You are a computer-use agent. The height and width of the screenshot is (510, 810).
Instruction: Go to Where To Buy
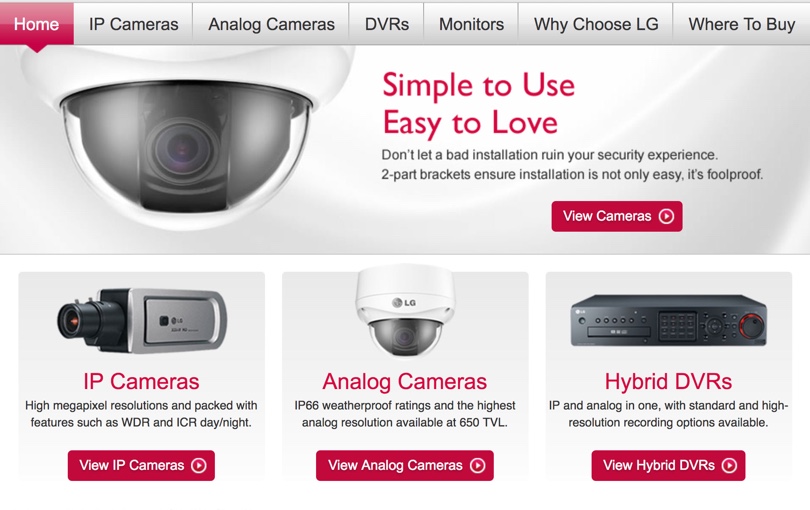coord(741,24)
